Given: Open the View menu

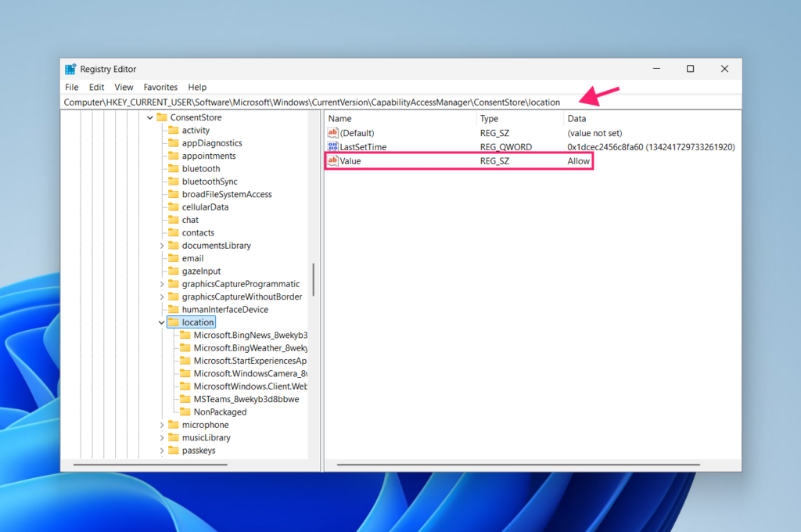Looking at the screenshot, I should pos(124,87).
